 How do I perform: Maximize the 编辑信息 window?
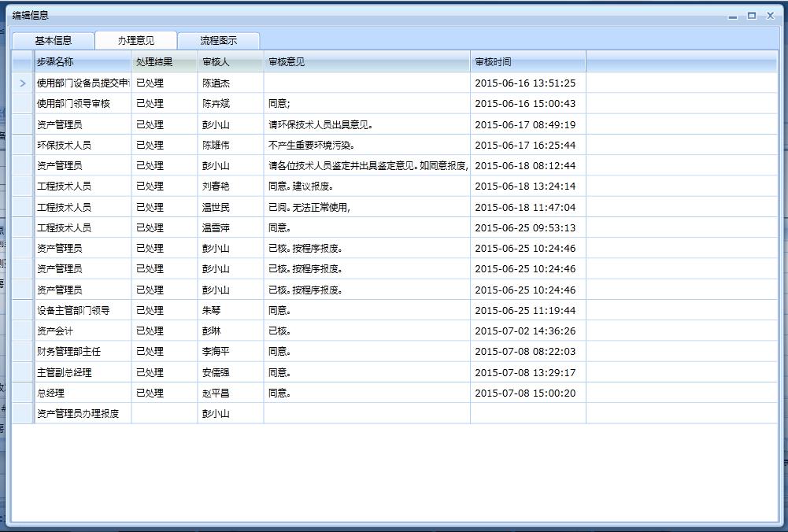click(752, 16)
